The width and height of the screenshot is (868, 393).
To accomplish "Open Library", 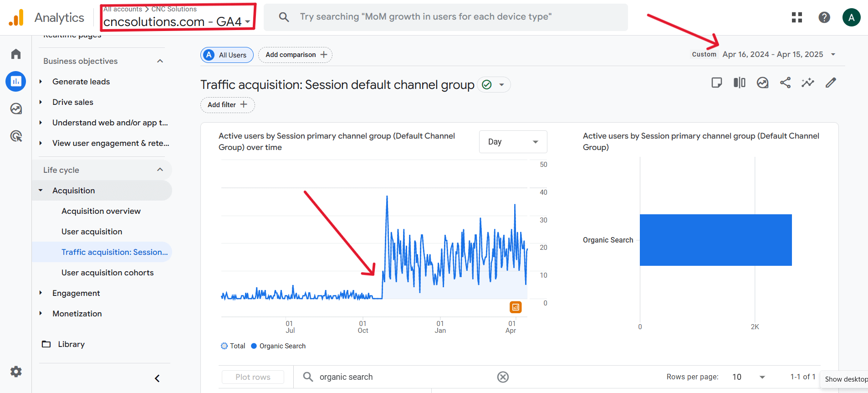I will [71, 344].
